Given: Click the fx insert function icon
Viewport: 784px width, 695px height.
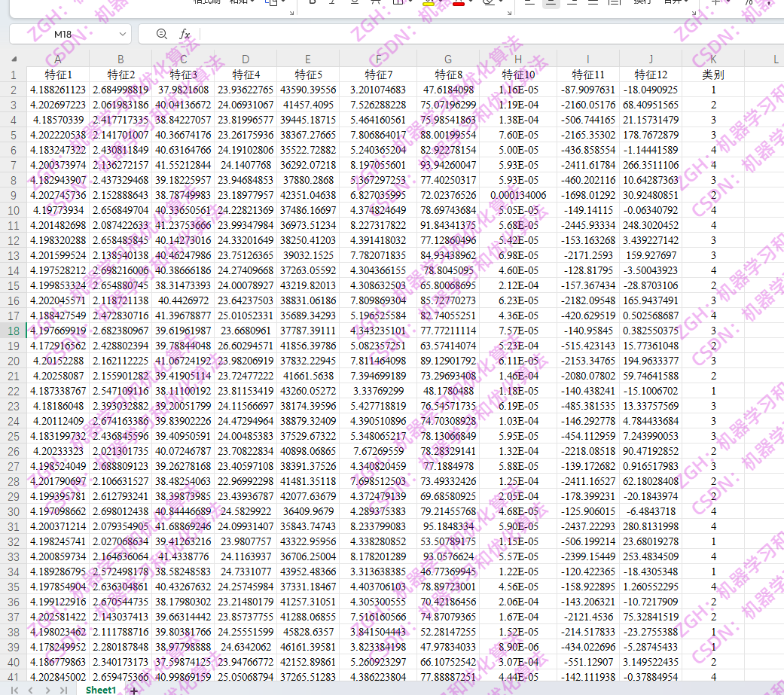Looking at the screenshot, I should pos(185,34).
